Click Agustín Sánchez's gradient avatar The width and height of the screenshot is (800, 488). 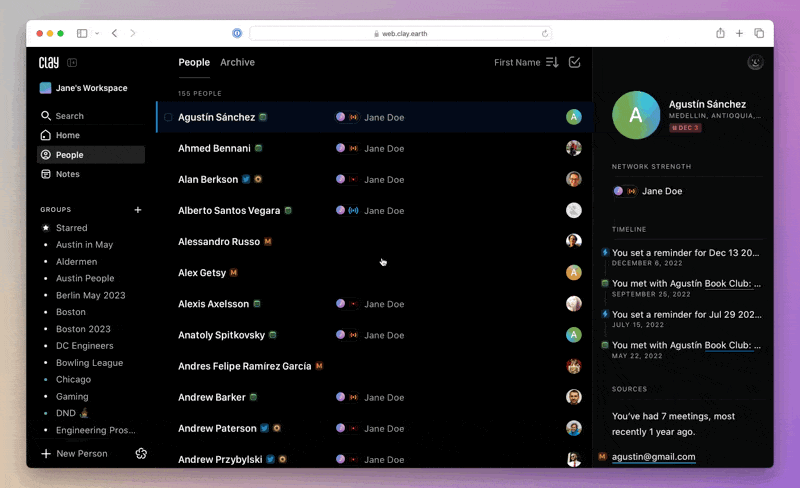pyautogui.click(x=636, y=114)
